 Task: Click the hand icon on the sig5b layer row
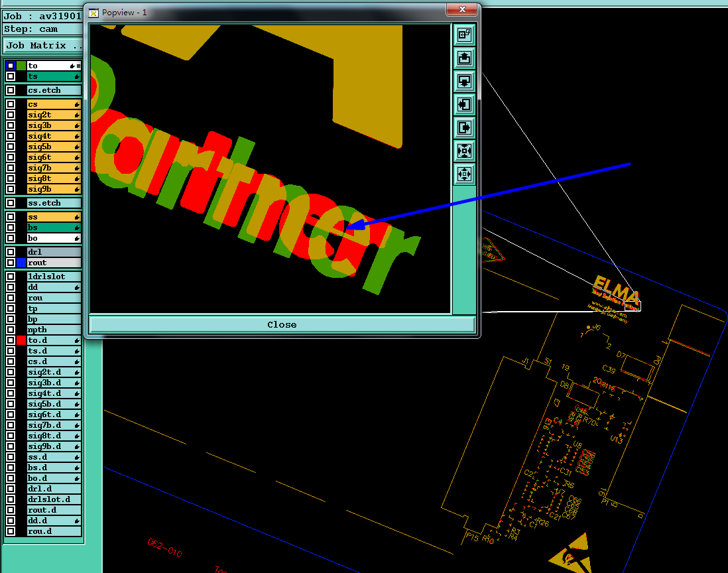77,147
